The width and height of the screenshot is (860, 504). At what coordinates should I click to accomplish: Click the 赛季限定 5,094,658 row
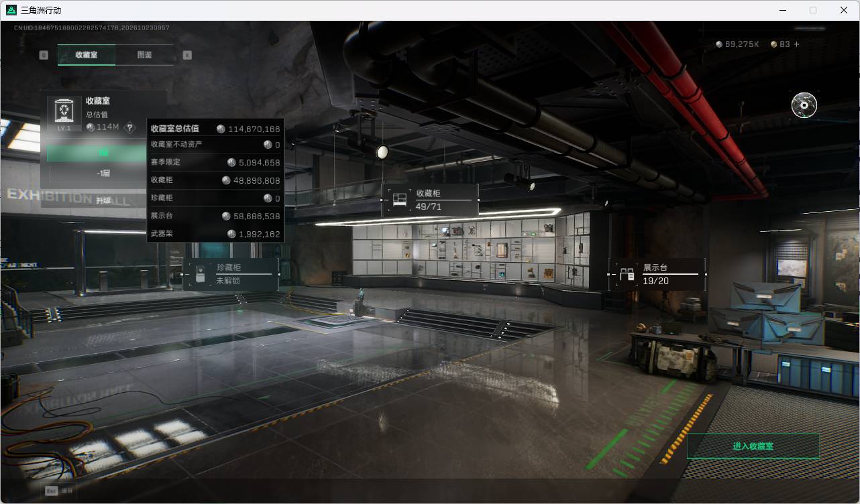pyautogui.click(x=215, y=162)
